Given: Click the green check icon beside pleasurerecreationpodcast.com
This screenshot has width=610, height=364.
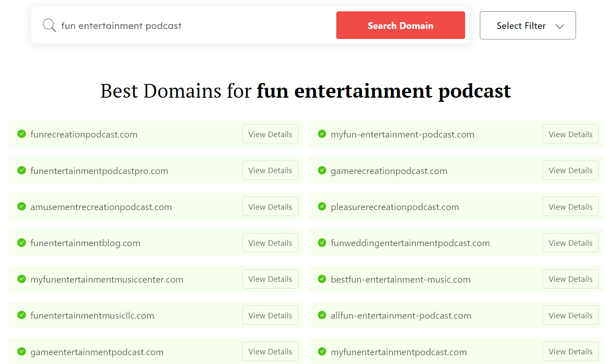Looking at the screenshot, I should tap(322, 206).
